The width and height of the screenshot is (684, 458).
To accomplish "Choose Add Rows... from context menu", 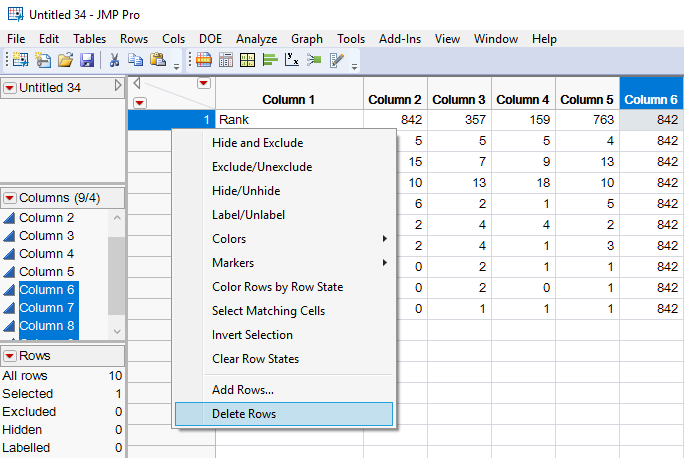I will tap(284, 390).
